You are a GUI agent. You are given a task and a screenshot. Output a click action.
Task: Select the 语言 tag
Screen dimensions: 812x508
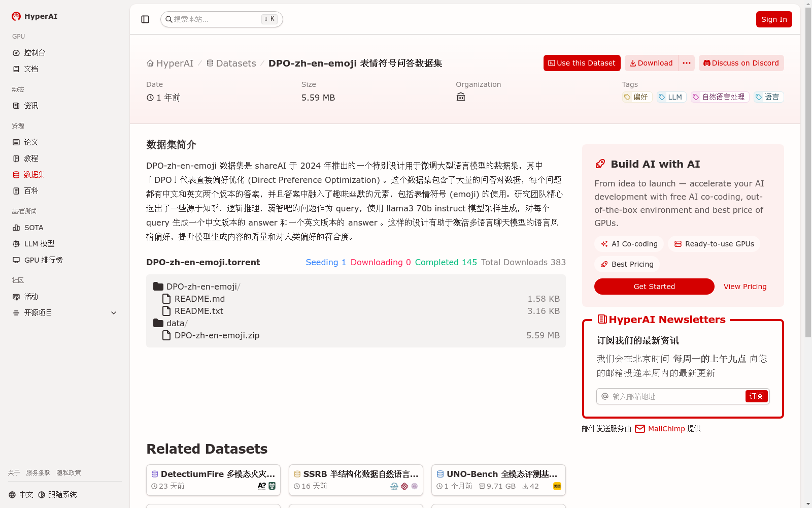768,97
